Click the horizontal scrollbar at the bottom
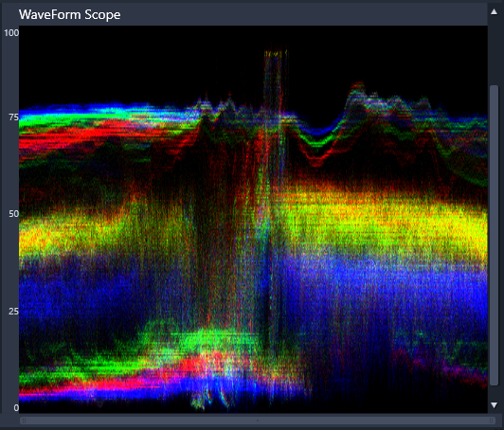The width and height of the screenshot is (504, 430). (258, 421)
